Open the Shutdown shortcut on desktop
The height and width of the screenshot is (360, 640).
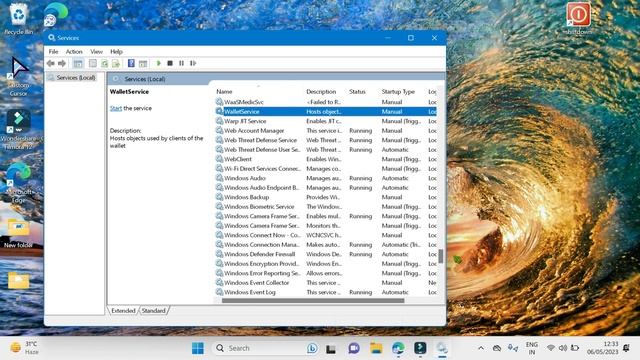point(578,18)
